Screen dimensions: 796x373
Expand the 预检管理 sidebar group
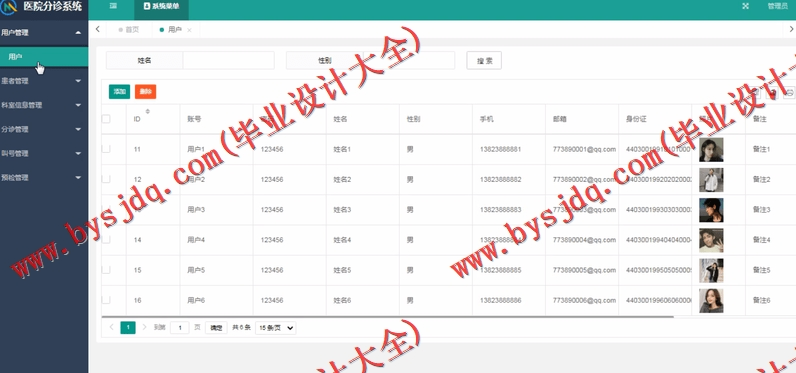pyautogui.click(x=44, y=178)
